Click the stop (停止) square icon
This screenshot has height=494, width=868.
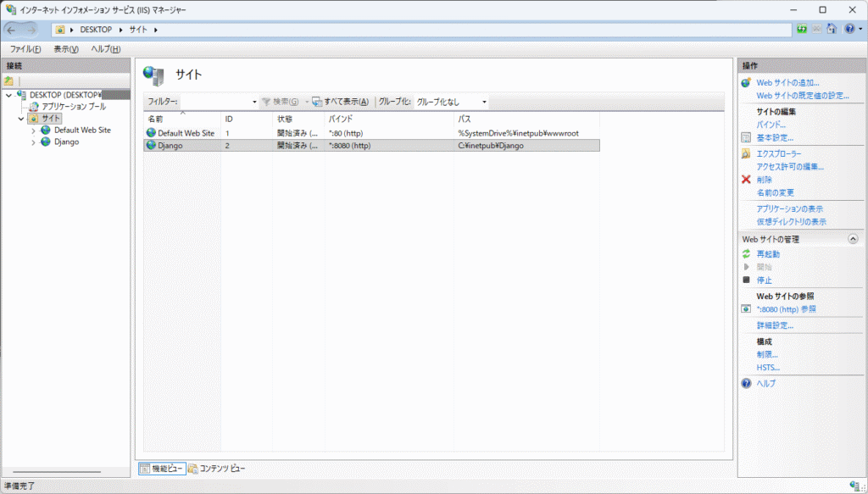point(746,280)
